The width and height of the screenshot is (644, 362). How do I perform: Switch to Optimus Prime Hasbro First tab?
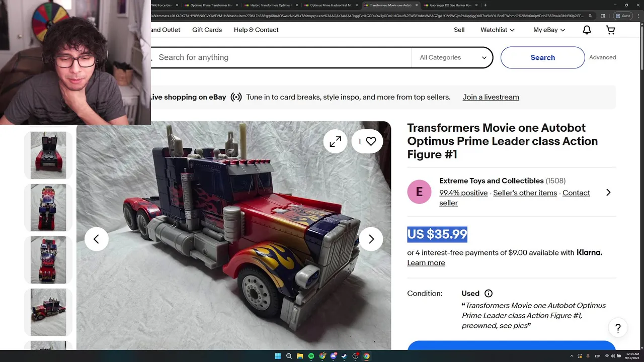(331, 5)
